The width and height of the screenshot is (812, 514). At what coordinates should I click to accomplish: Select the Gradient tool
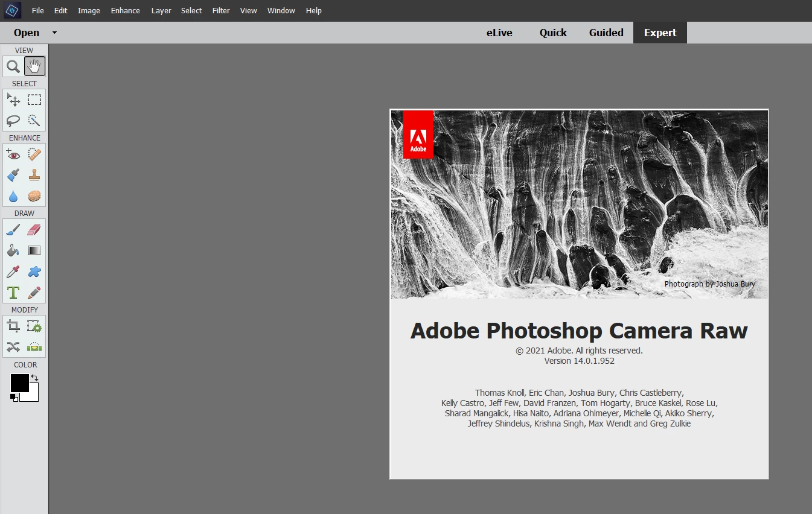34,250
